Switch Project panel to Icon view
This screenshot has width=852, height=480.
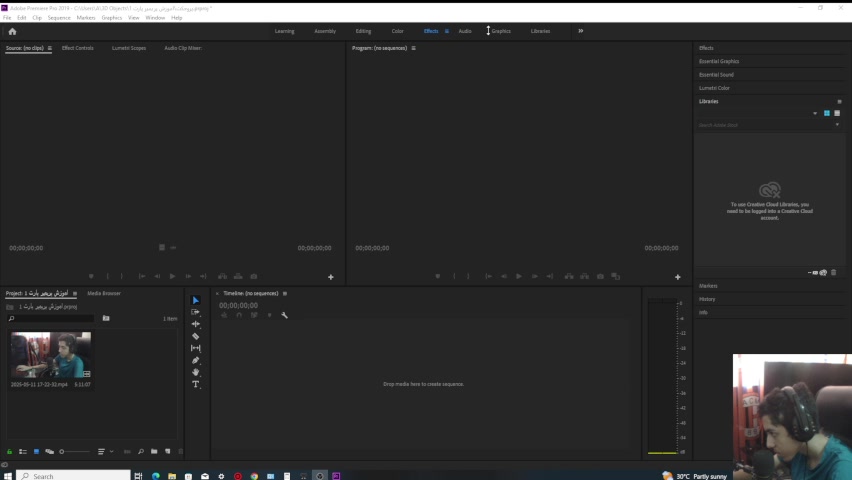tap(36, 451)
